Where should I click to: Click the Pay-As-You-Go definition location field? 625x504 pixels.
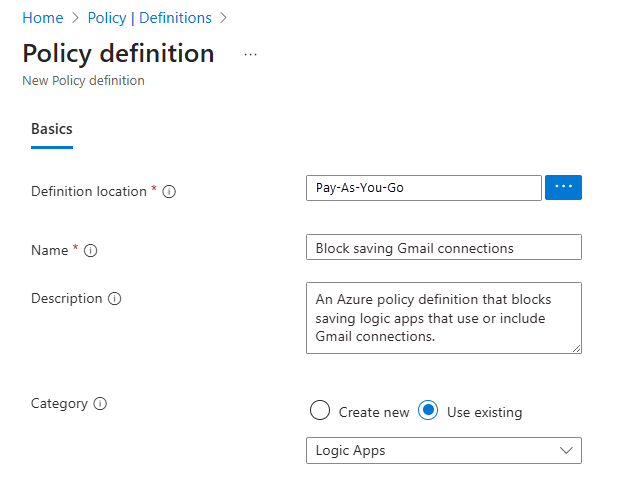click(x=423, y=188)
